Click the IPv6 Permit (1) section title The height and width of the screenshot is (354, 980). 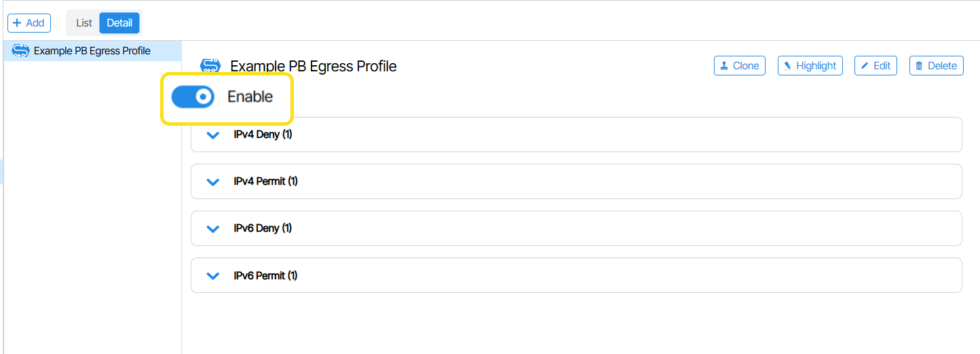265,276
